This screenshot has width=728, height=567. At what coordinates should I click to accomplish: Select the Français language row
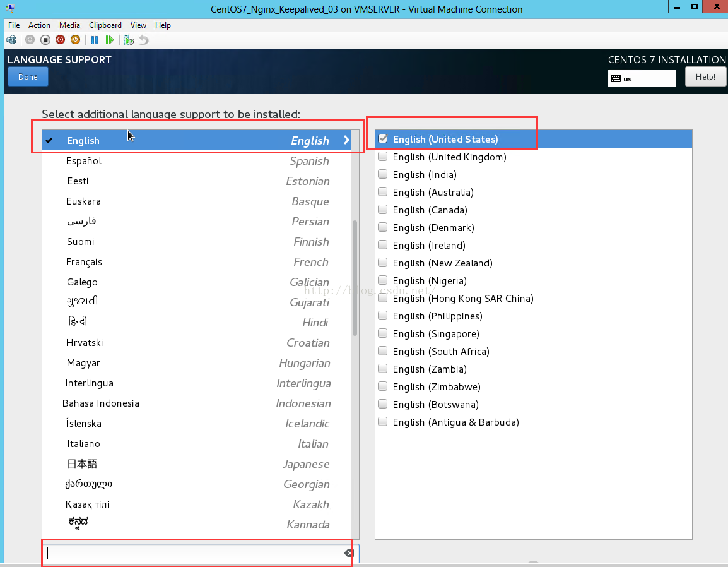click(197, 261)
